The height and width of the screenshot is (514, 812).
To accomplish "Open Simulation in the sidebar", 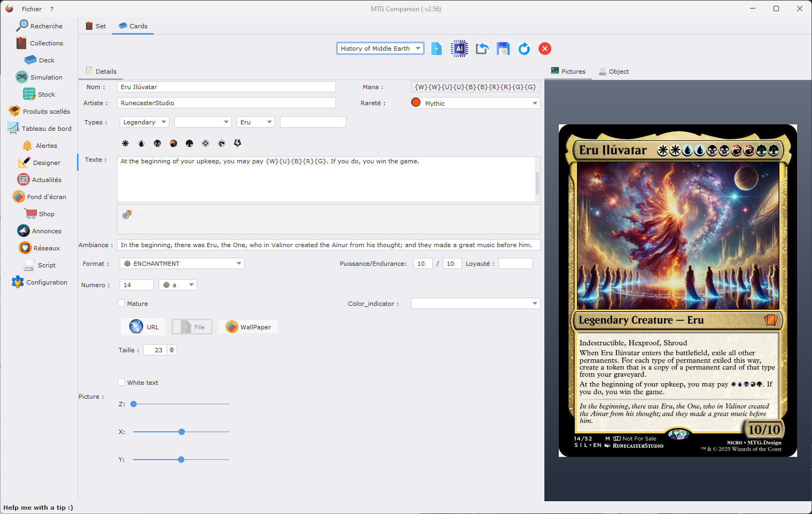I will 40,77.
